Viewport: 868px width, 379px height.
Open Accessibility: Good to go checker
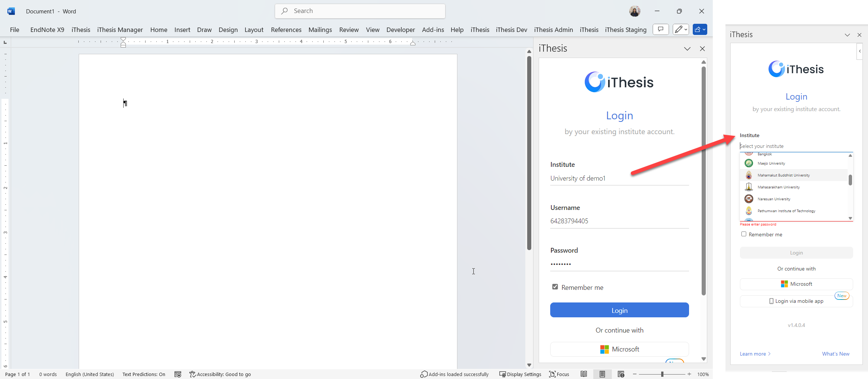220,374
